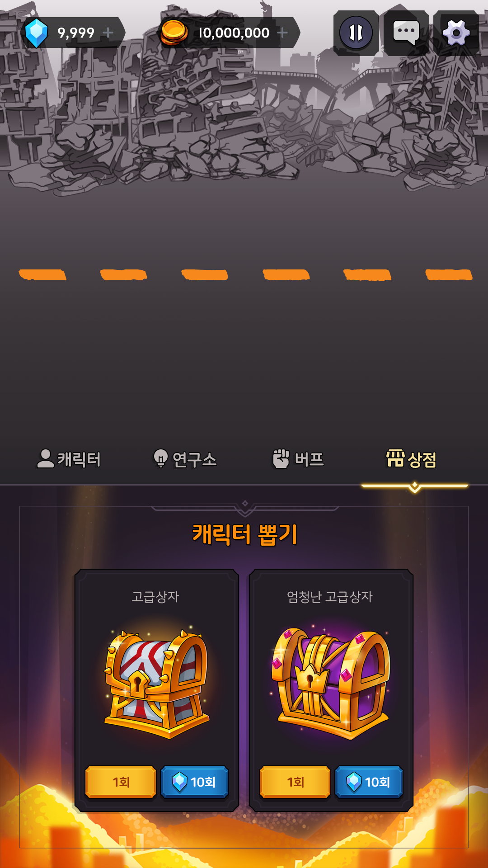Draw once from 고급상자 with 1회
The width and height of the screenshot is (488, 868).
tap(121, 782)
